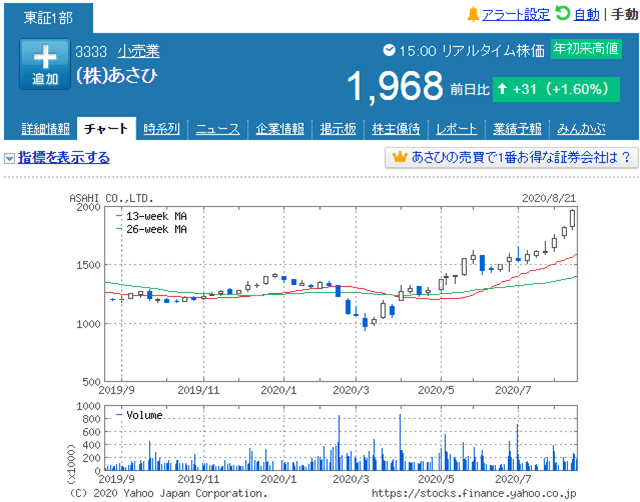Click the latest candlestick near 2000
Viewport: 640px width, 502px height.
(573, 218)
